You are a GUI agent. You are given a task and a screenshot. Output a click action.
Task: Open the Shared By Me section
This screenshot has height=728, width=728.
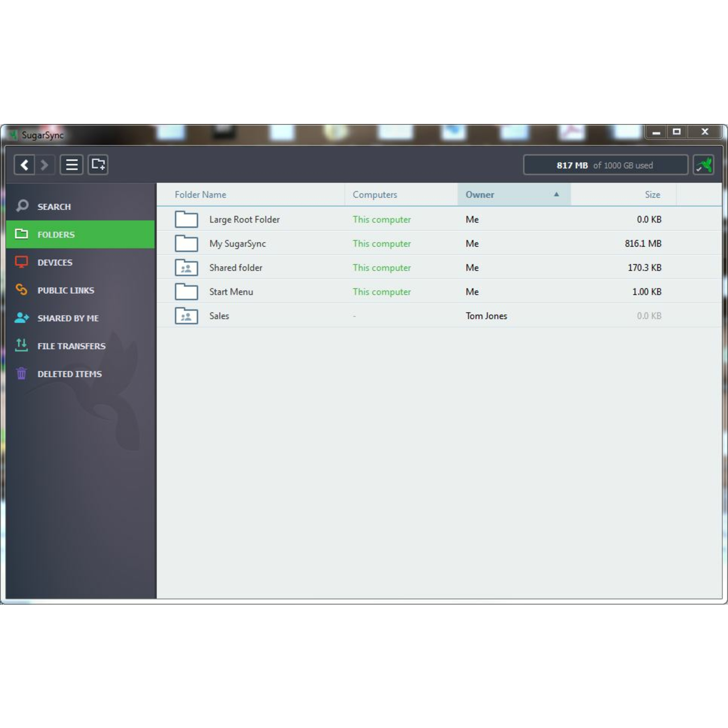tap(80, 318)
